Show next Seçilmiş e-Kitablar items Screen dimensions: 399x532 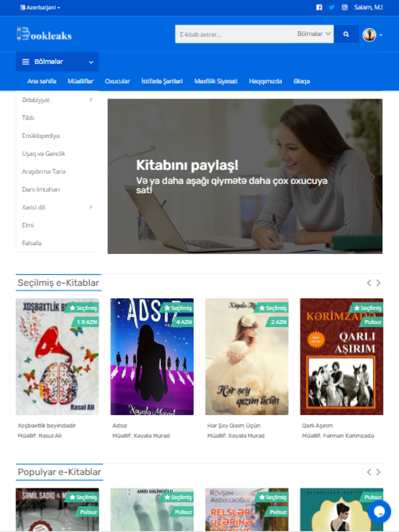[378, 283]
